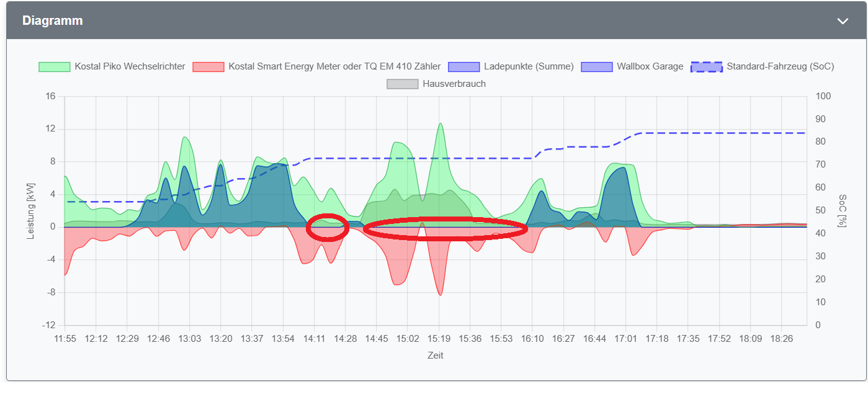Click the 15:19 time label on the x-axis
This screenshot has width=868, height=402.
coord(439,339)
